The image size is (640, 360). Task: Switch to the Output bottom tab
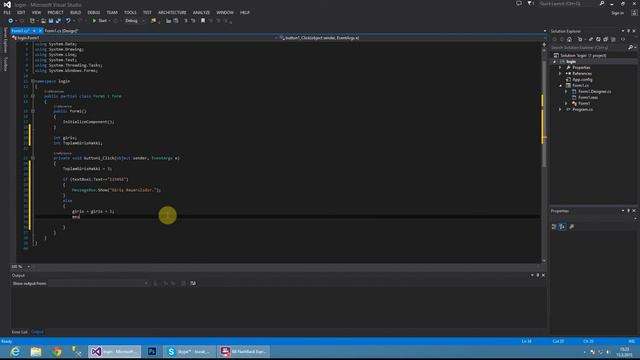(x=37, y=332)
